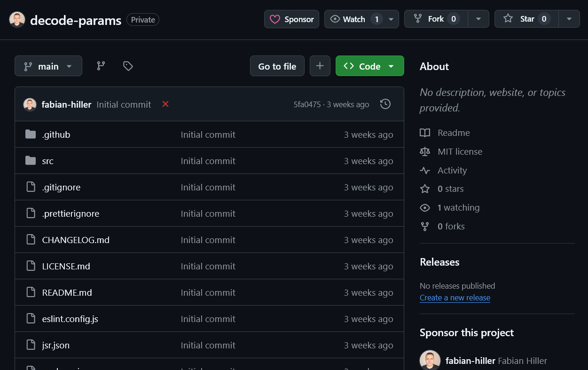The width and height of the screenshot is (588, 370).
Task: View commit history via clock icon
Action: [385, 104]
